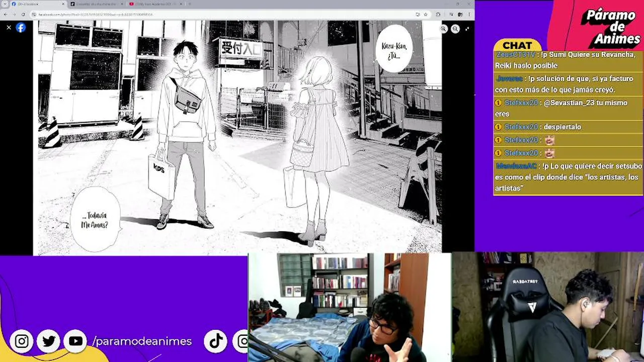Close the Facebook photo viewer with X
The height and width of the screenshot is (362, 644).
click(9, 28)
